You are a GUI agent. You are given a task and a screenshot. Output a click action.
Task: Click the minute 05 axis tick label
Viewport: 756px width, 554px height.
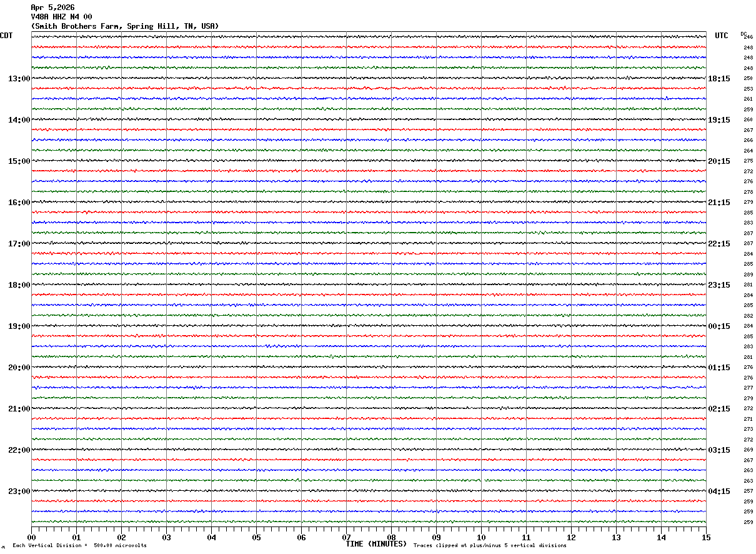pos(257,537)
